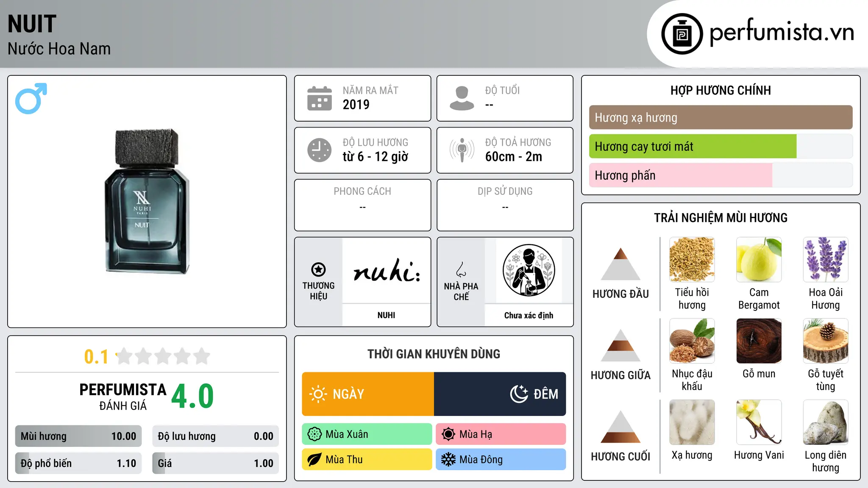Click the Độ phổ biến 1.10 score bar

78,463
